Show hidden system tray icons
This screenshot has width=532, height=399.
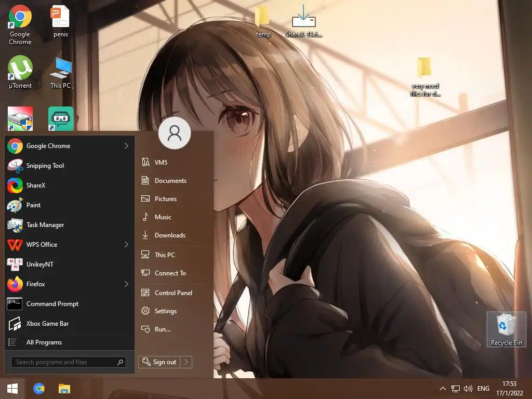443,389
